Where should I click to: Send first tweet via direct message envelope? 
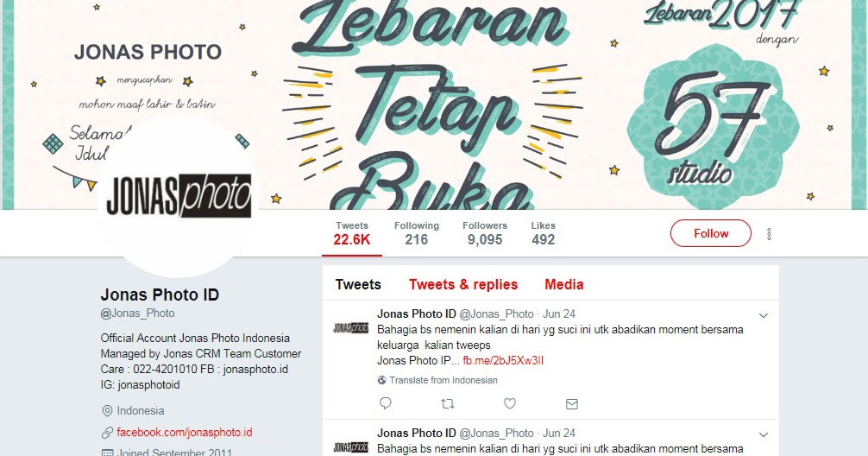click(x=572, y=404)
